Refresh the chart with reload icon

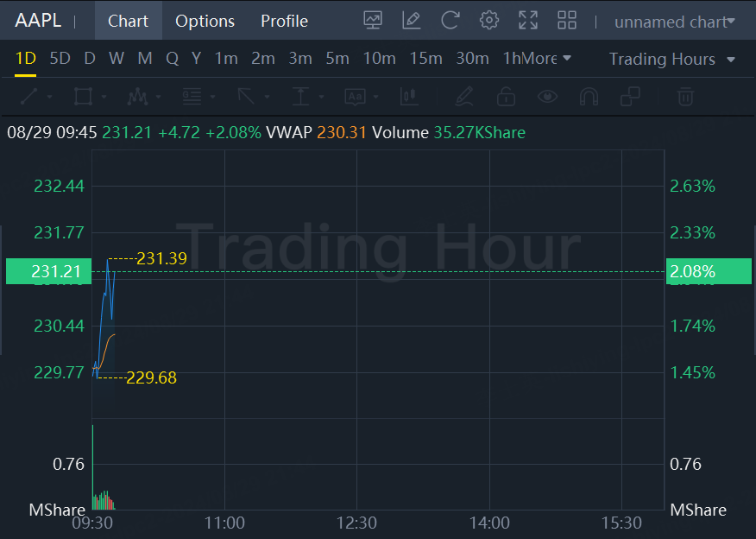[x=450, y=21]
